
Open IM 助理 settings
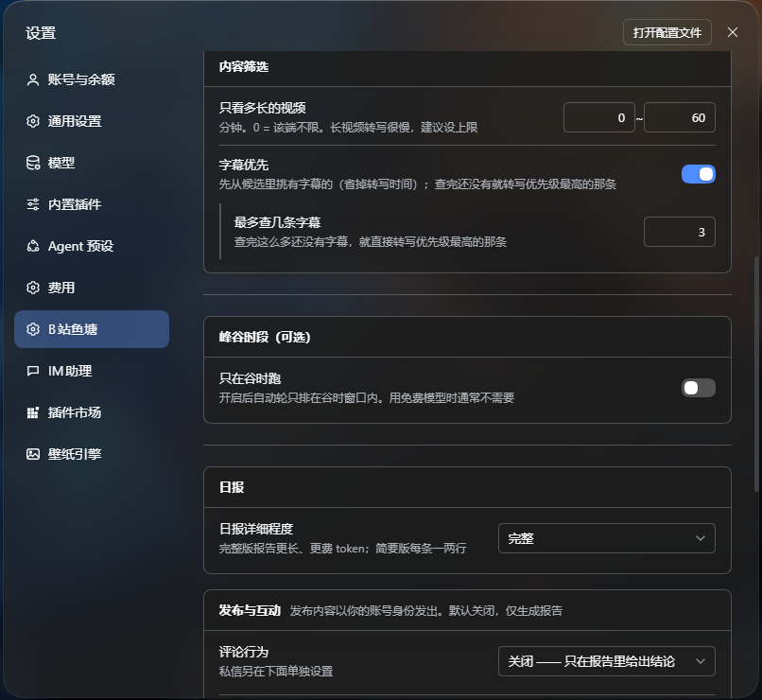coord(92,371)
